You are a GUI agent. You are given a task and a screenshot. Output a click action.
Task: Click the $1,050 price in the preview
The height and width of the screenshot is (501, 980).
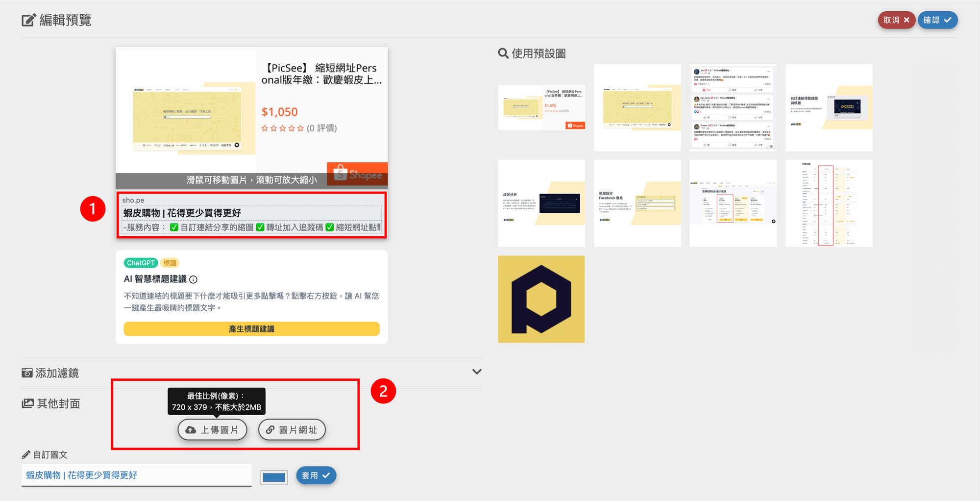pos(280,112)
